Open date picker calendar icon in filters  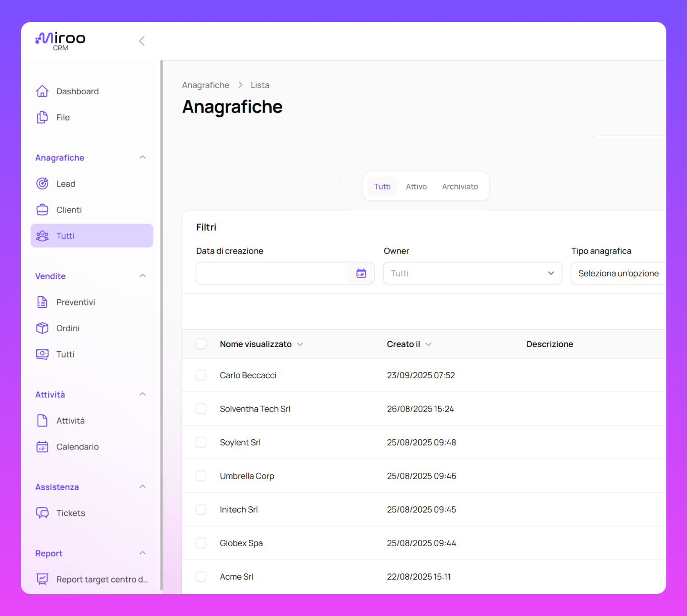[x=361, y=273]
